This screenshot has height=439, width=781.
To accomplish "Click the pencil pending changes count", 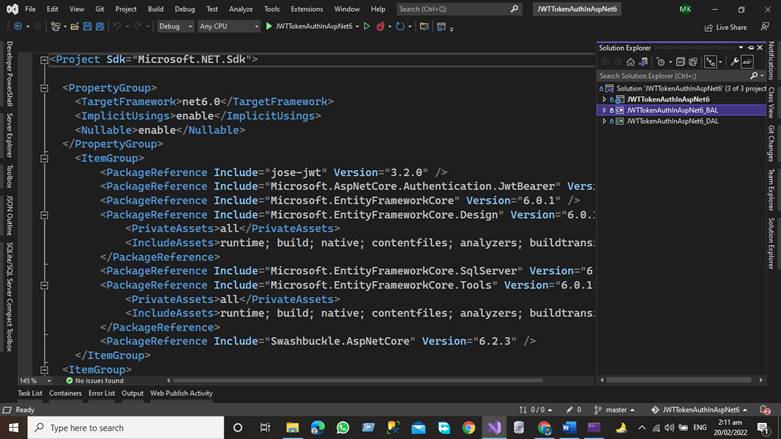I will (574, 410).
